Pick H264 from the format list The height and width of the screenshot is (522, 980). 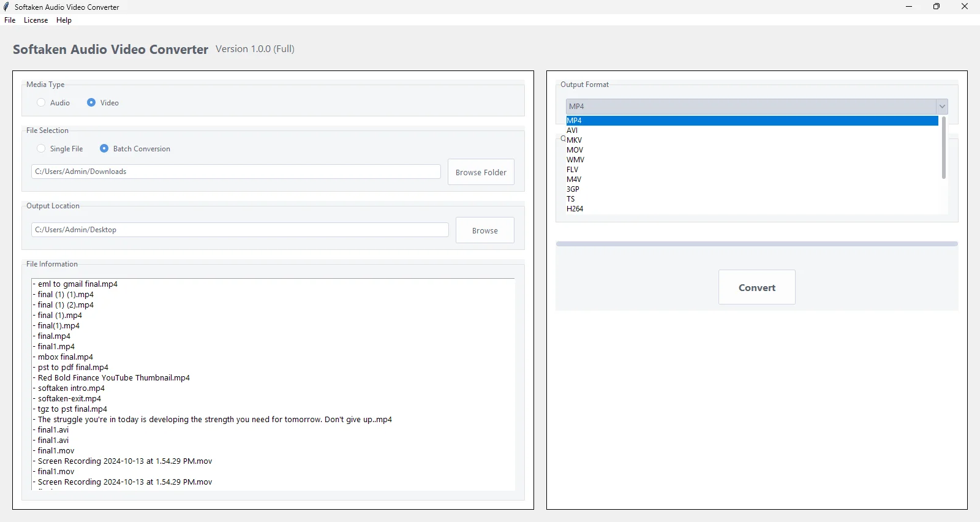pos(575,209)
